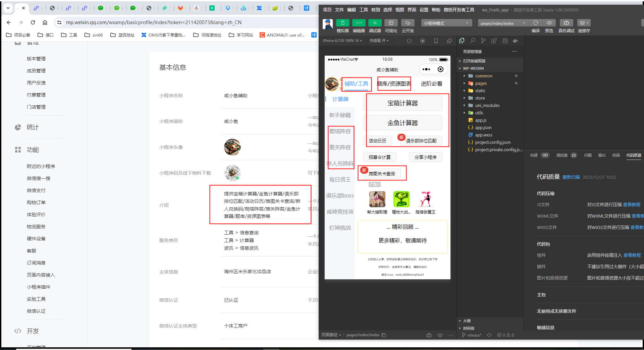Open the 小程序模式 mode dropdown

click(446, 23)
